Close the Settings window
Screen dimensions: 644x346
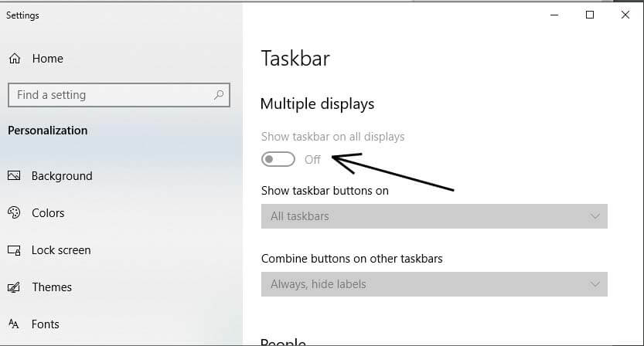(625, 15)
